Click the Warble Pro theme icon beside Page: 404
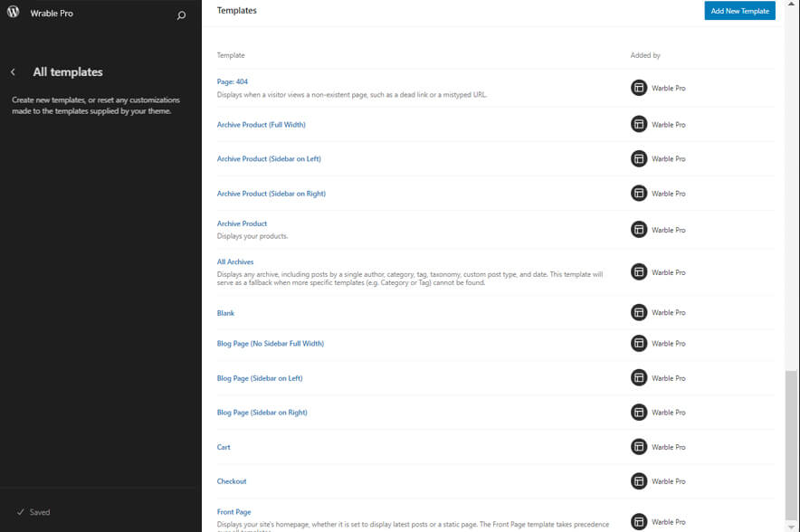The height and width of the screenshot is (532, 800). [638, 88]
